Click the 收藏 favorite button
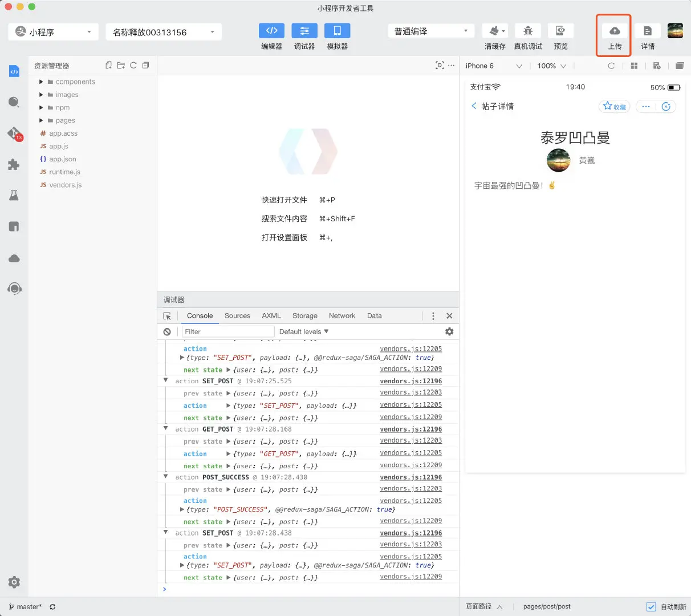The image size is (691, 616). pyautogui.click(x=615, y=106)
